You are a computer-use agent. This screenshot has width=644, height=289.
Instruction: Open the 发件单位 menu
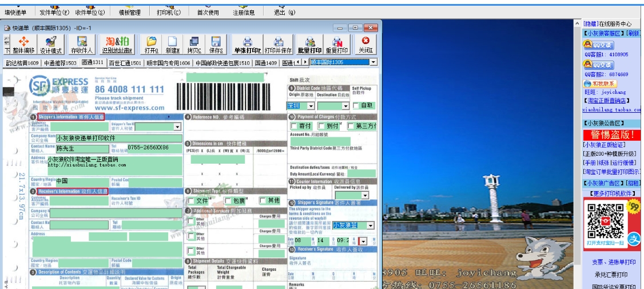(54, 13)
